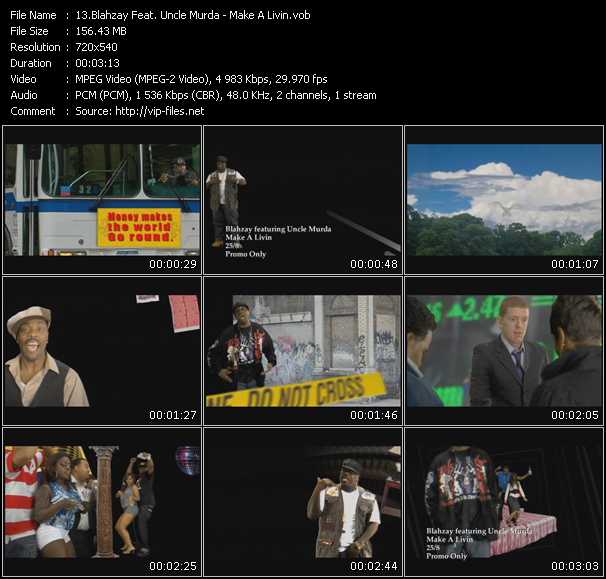Click the 'Comment' label
The height and width of the screenshot is (579, 606).
click(33, 111)
